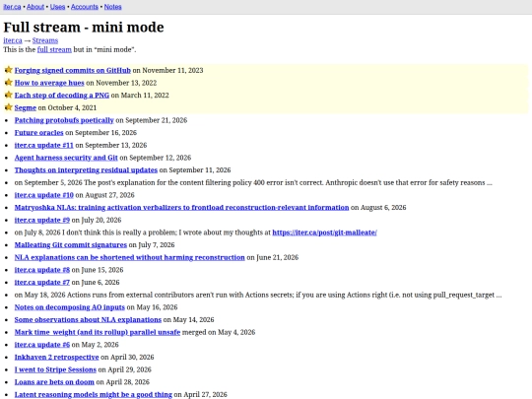Click 'merged on May 4, 2026' text
Screen dimensions: 532x399
tap(219, 333)
